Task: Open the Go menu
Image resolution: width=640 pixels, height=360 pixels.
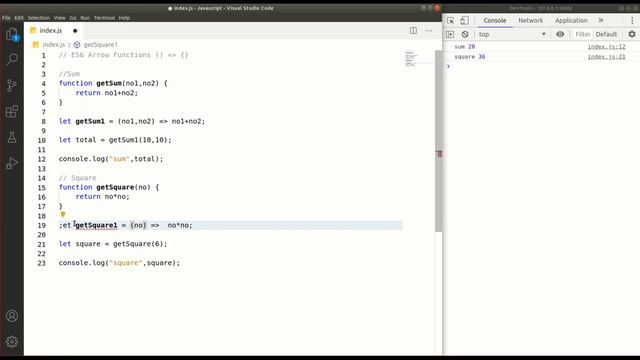Action: [73, 18]
